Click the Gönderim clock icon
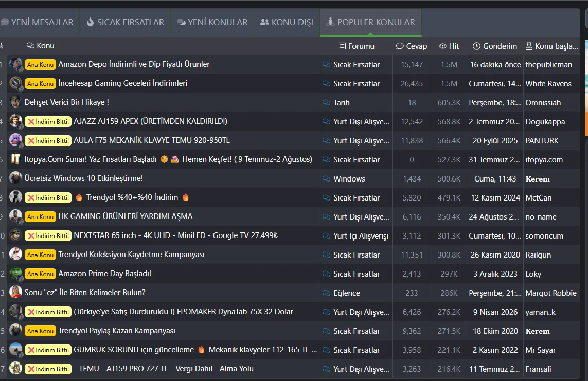The width and height of the screenshot is (588, 381). [477, 46]
